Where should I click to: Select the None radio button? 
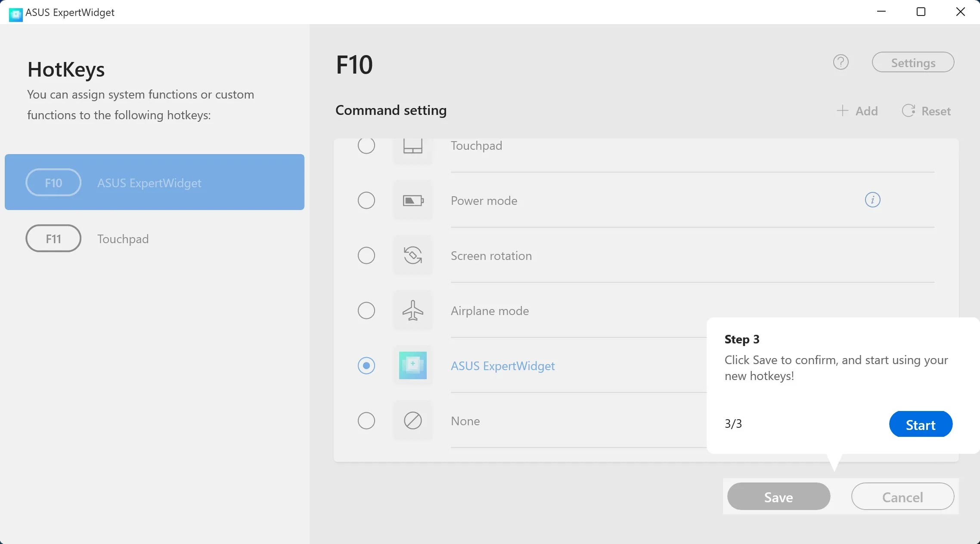click(366, 421)
